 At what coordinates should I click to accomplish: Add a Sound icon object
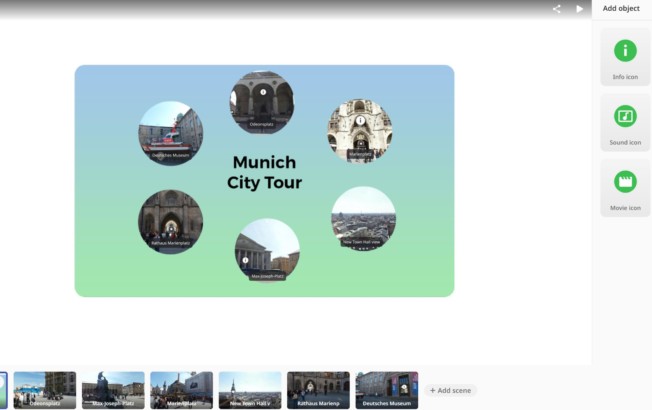[x=625, y=123]
